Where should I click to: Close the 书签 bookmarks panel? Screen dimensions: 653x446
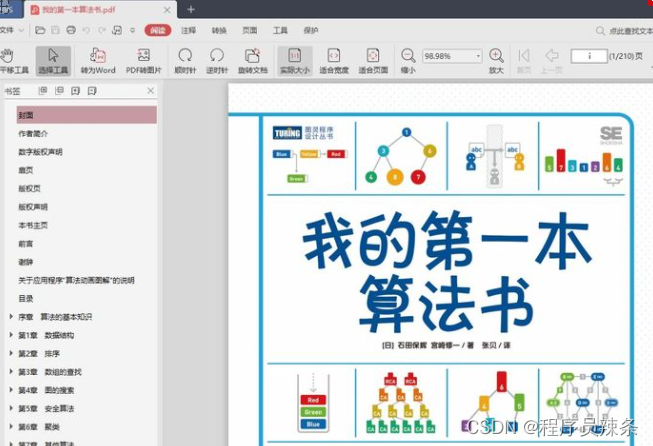point(151,91)
